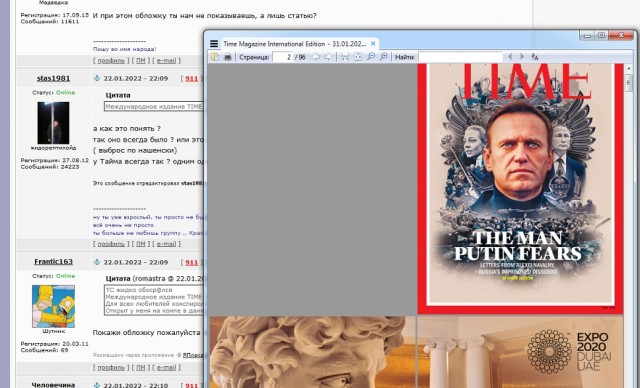The height and width of the screenshot is (388, 640).
Task: Click the quoted text box in stas1981's post
Action: pyautogui.click(x=154, y=106)
